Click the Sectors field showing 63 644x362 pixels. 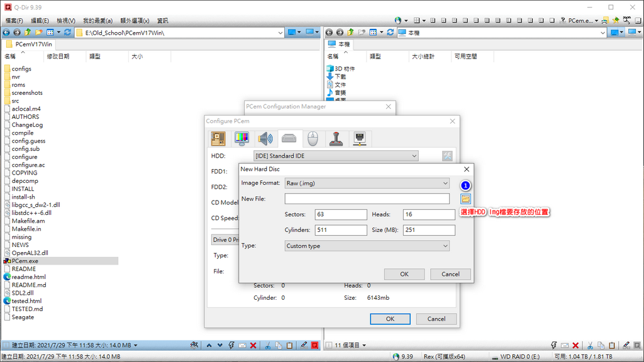tap(341, 215)
